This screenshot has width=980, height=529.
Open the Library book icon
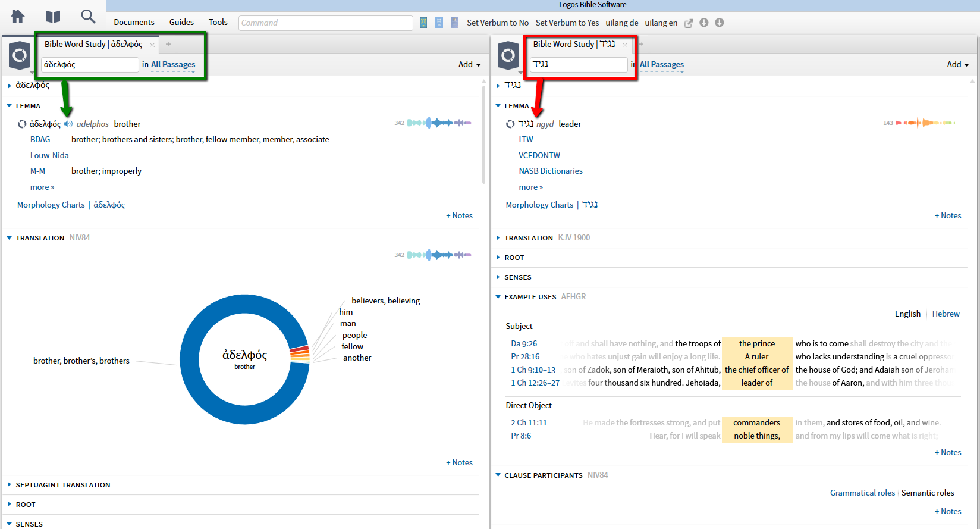pyautogui.click(x=53, y=17)
